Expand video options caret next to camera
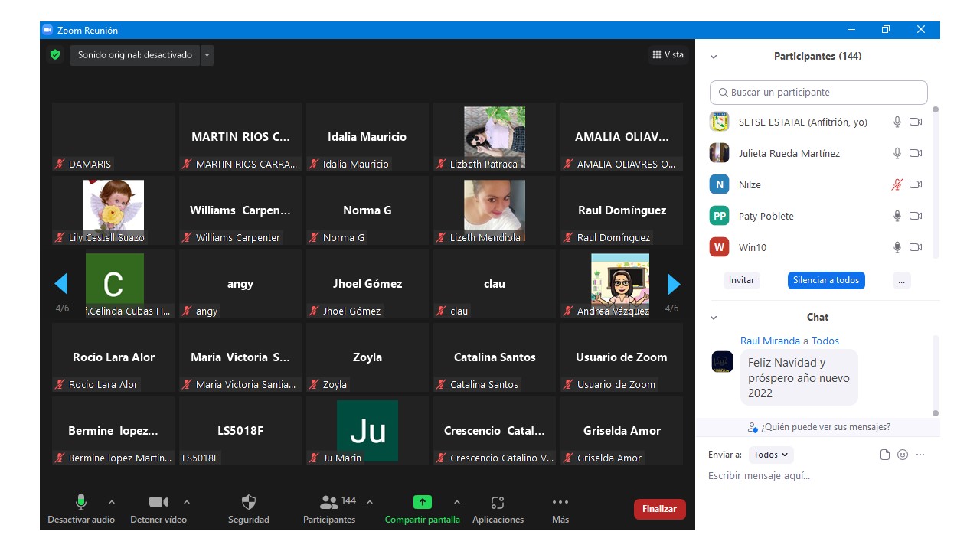The image size is (980, 551). [187, 503]
